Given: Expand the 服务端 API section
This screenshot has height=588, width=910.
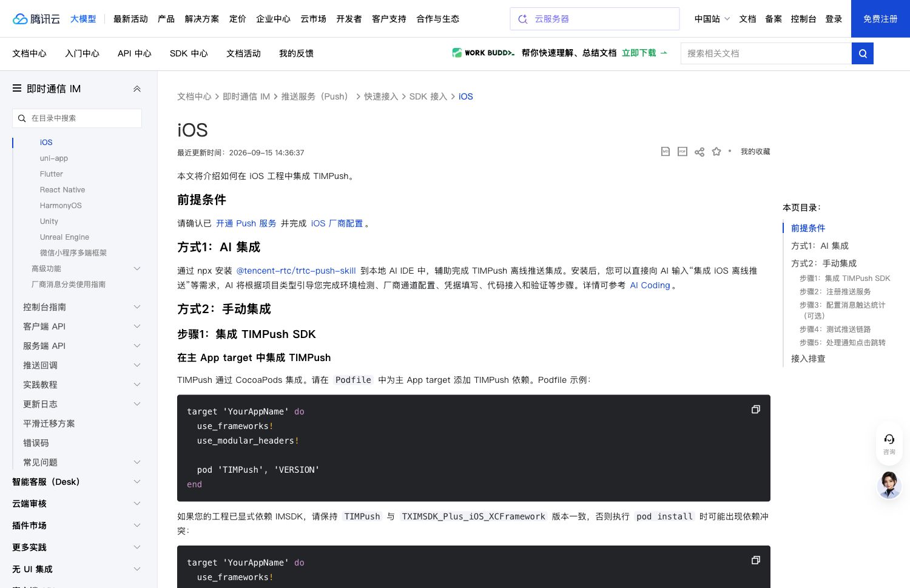Looking at the screenshot, I should pos(137,346).
